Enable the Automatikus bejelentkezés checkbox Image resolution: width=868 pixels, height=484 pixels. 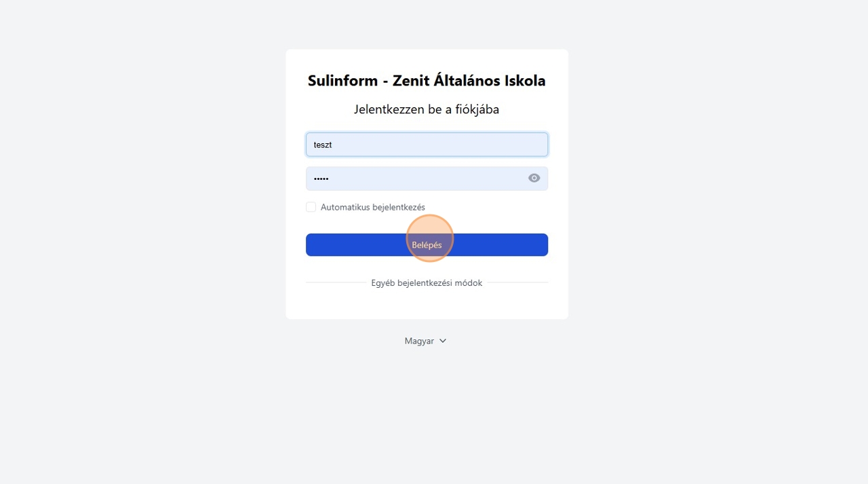coord(311,207)
